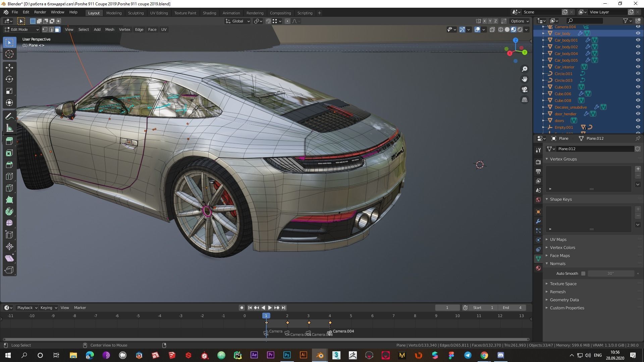Select the Bevel tool

click(x=9, y=165)
